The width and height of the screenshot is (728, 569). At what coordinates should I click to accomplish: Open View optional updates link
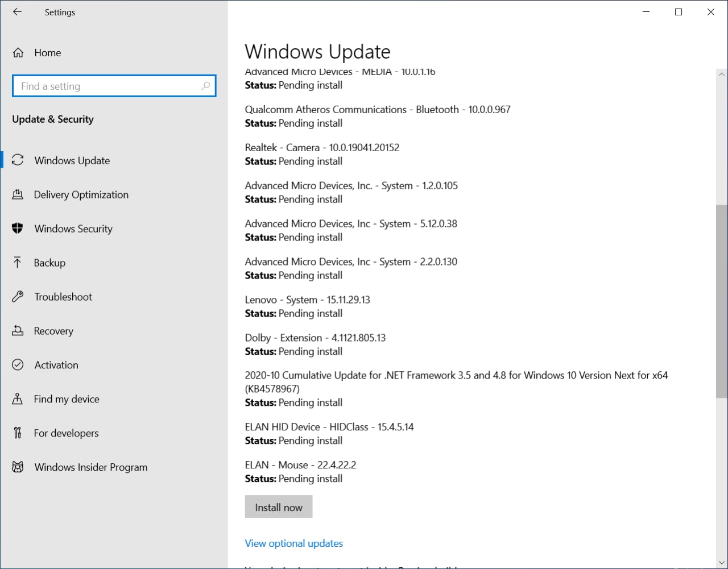pyautogui.click(x=294, y=543)
